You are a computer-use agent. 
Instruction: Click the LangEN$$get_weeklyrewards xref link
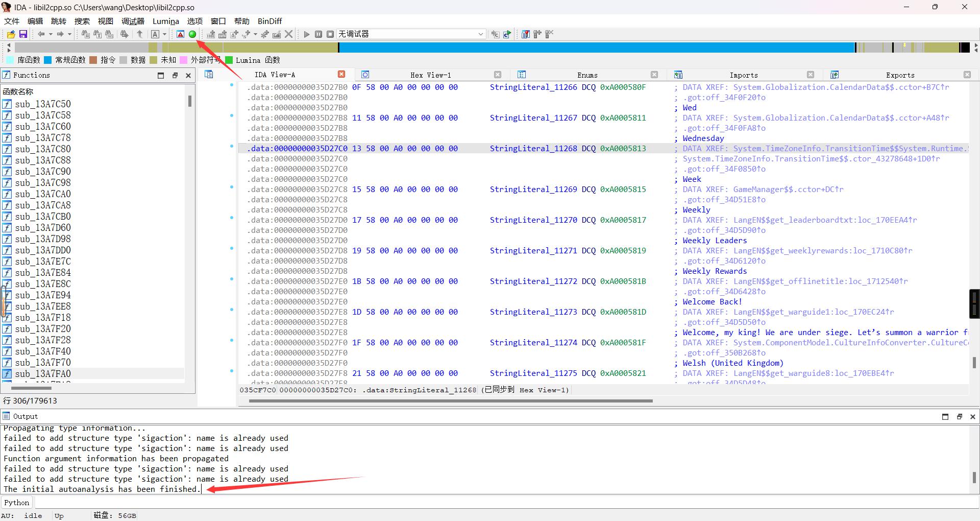pos(823,250)
